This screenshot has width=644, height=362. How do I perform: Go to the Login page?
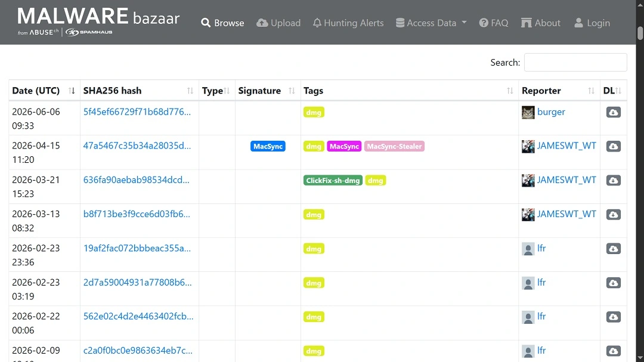pyautogui.click(x=592, y=23)
